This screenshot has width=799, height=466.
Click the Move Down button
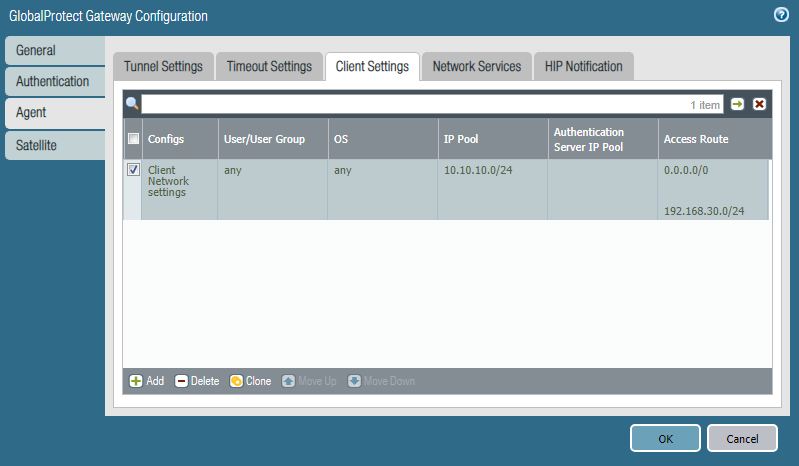[x=381, y=381]
